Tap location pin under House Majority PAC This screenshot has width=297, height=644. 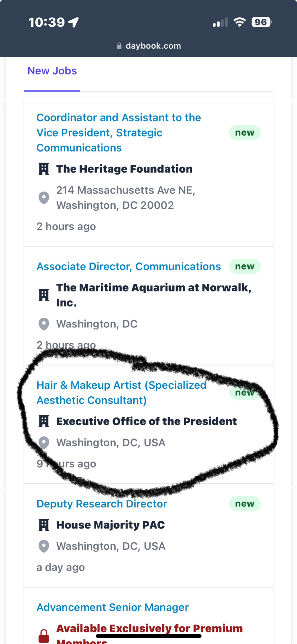(44, 546)
